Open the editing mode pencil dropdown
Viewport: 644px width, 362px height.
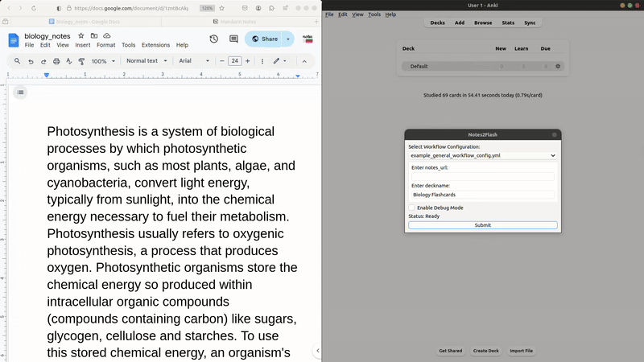279,61
